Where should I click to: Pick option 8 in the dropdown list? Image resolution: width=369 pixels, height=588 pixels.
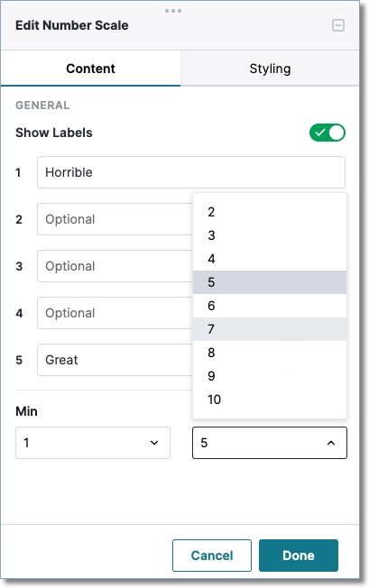click(270, 353)
